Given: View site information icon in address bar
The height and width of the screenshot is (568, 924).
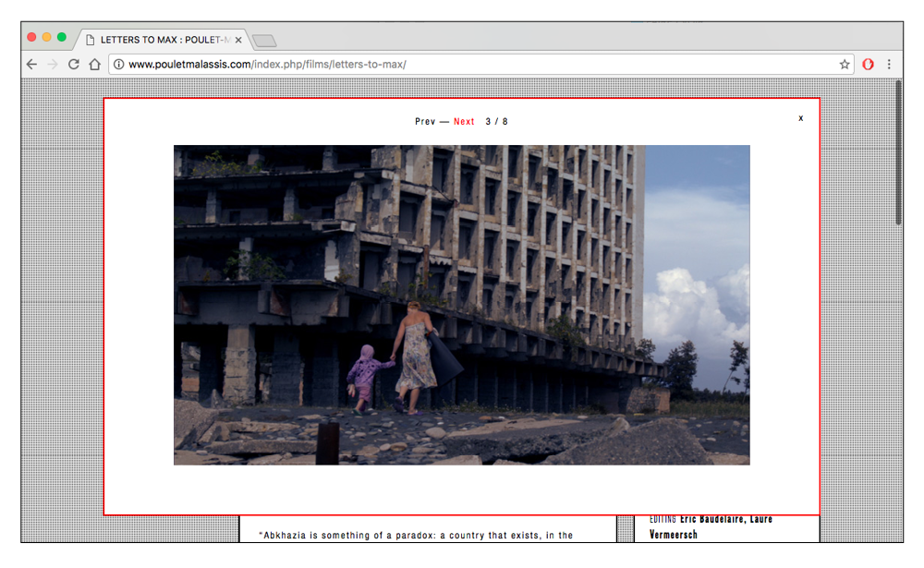Looking at the screenshot, I should 118,65.
